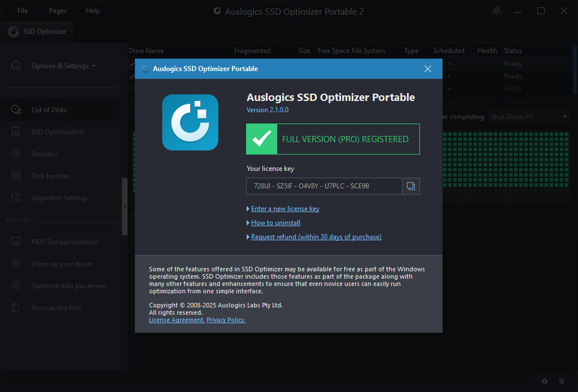Screen dimensions: 578x392
Task: Click settings gear icon in bottom status bar
Action: click(x=545, y=381)
